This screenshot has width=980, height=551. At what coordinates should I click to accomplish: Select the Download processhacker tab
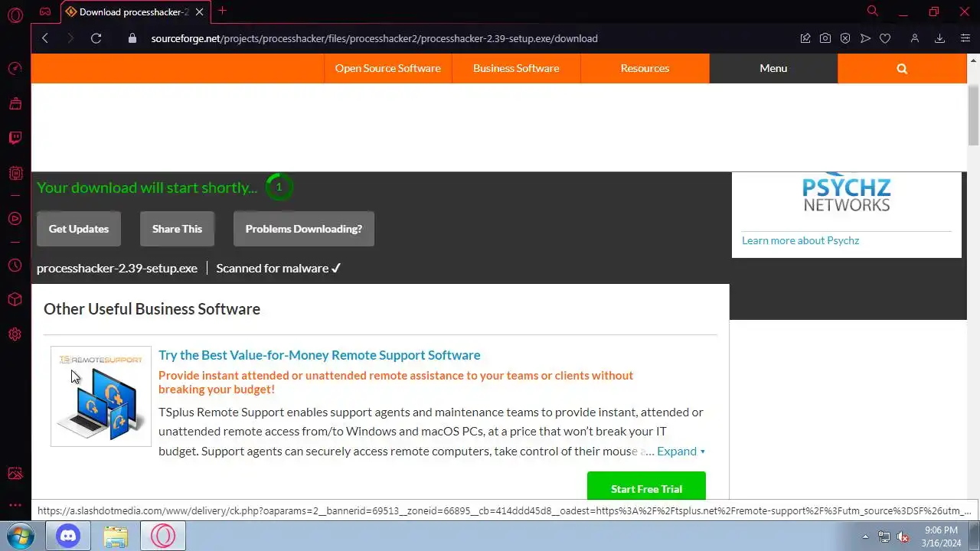pos(134,11)
